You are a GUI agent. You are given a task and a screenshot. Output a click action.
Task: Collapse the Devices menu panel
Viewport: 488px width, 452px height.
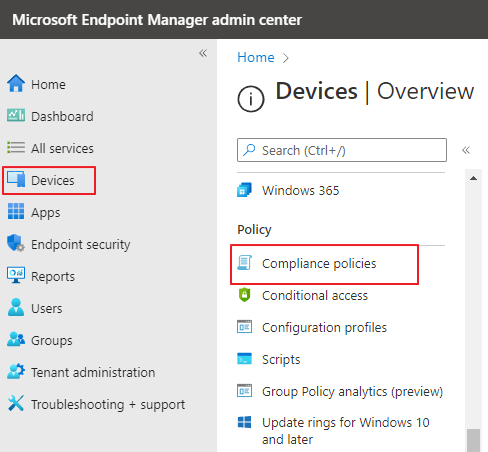pyautogui.click(x=466, y=150)
